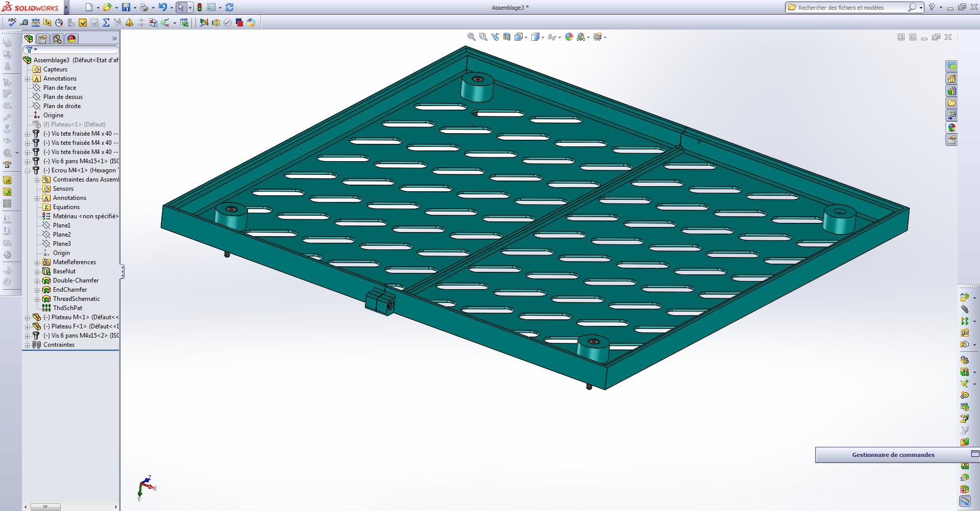980x511 pixels.
Task: Click the search magnifier icon in the search box
Action: click(x=912, y=8)
